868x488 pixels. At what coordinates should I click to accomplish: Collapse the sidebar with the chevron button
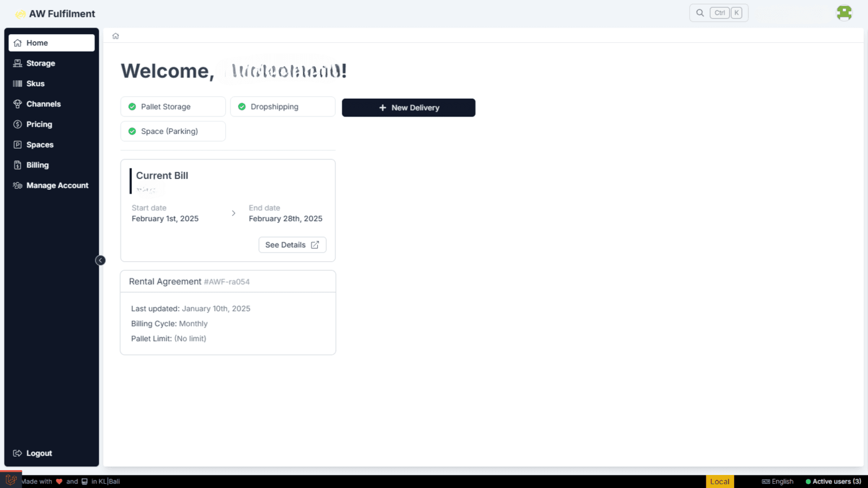point(100,260)
